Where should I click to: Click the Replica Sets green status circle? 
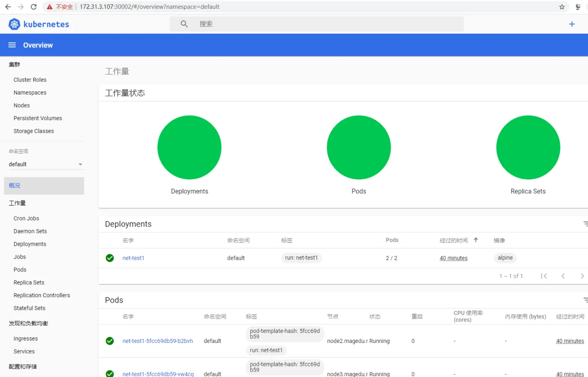[528, 148]
